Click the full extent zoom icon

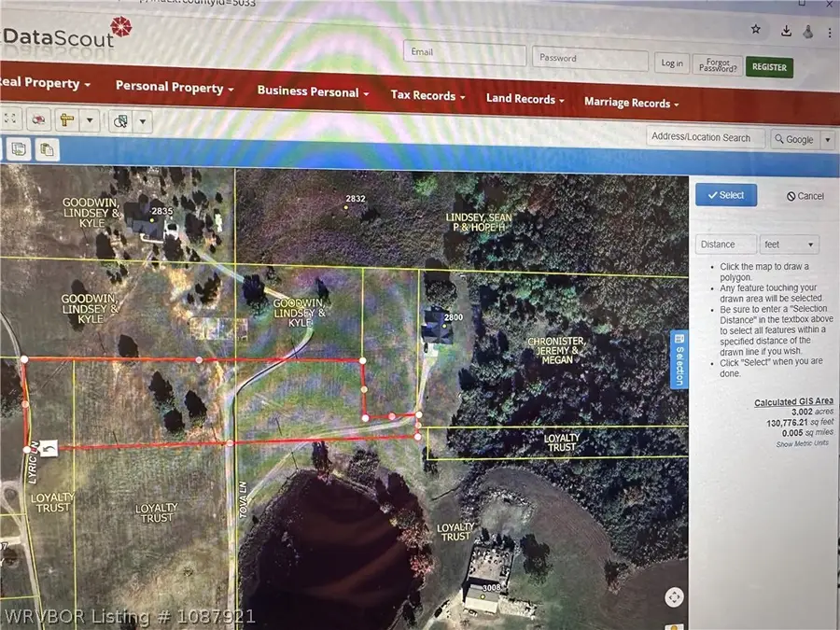[x=10, y=119]
